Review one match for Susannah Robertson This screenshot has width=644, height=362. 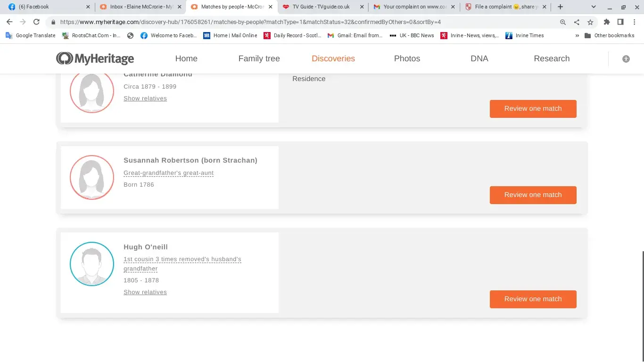point(533,195)
